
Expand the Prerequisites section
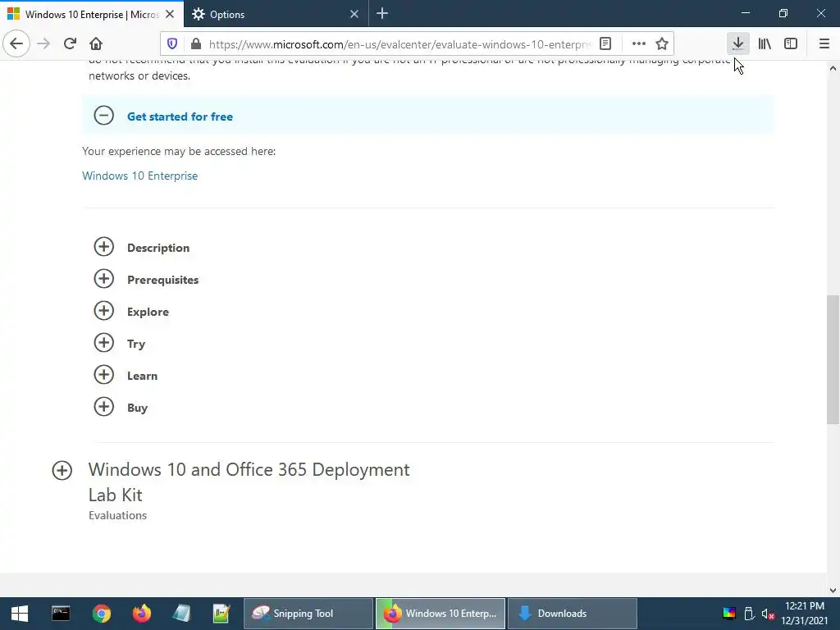pos(104,279)
